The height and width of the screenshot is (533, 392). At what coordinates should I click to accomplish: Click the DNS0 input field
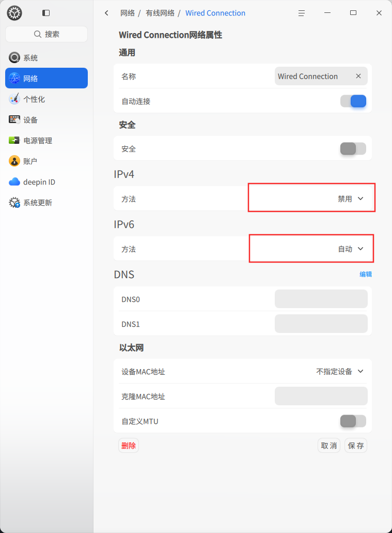click(x=321, y=299)
